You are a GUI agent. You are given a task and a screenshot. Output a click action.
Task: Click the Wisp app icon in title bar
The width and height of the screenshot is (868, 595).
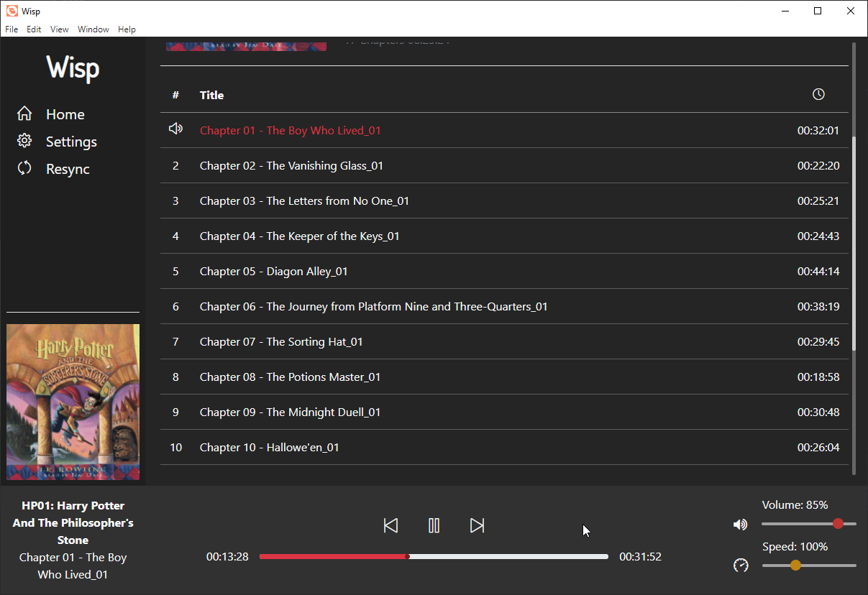point(12,11)
